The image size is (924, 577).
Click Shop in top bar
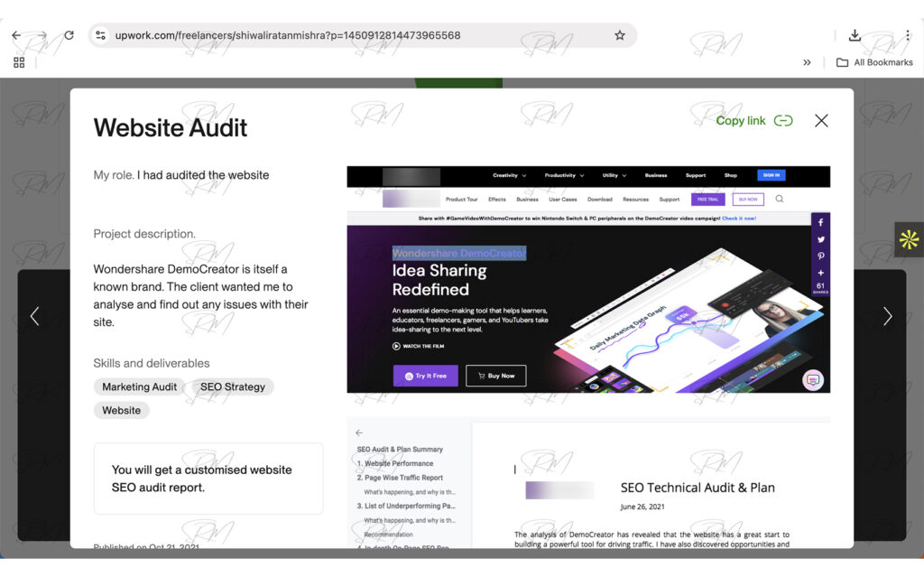point(731,175)
